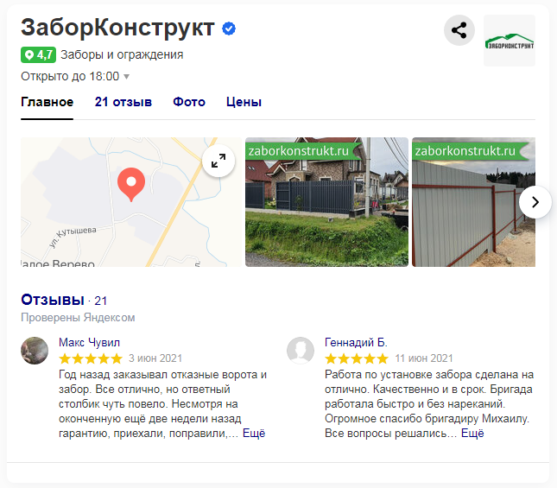The width and height of the screenshot is (557, 488).
Task: Open Макс Чувил's profile avatar
Action: click(34, 351)
